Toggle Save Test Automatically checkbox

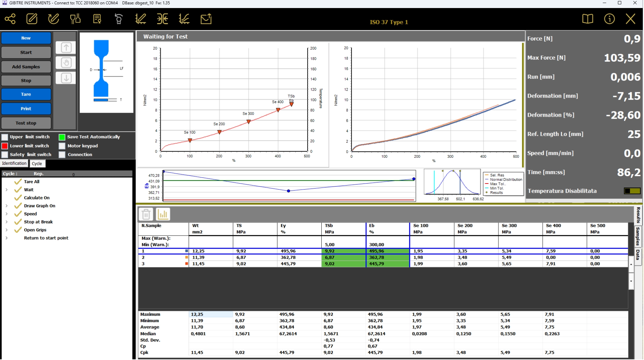62,137
